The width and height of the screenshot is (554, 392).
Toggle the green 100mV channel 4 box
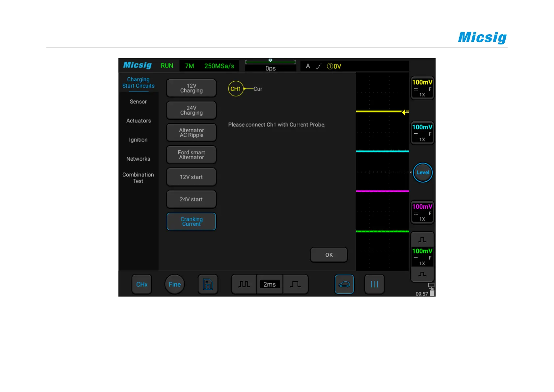tap(422, 257)
